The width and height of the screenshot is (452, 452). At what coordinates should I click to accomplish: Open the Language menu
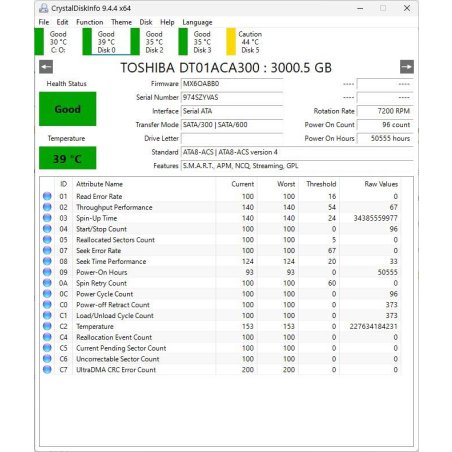(x=197, y=22)
